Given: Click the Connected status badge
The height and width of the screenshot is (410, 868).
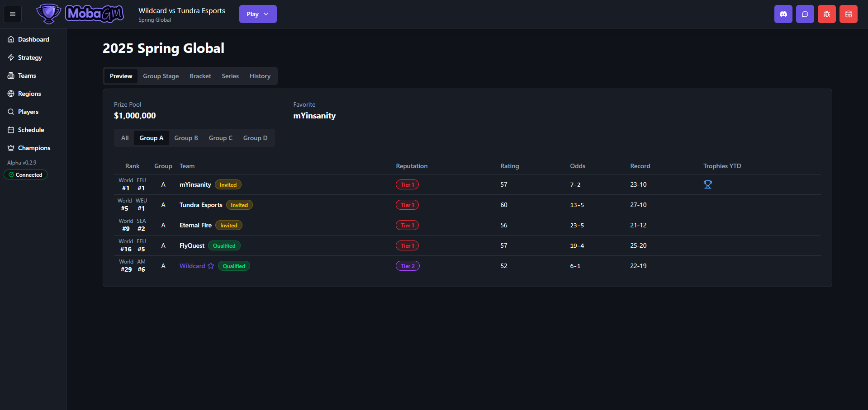Looking at the screenshot, I should (26, 175).
